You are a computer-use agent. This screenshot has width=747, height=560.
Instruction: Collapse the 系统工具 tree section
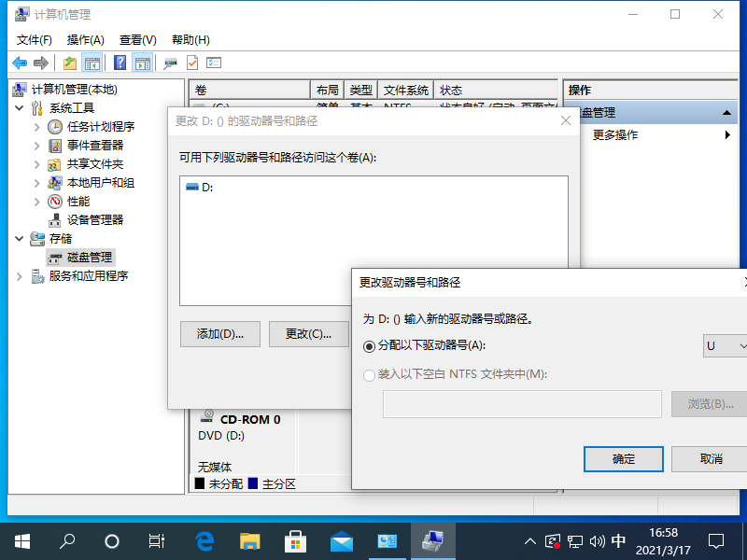point(21,107)
